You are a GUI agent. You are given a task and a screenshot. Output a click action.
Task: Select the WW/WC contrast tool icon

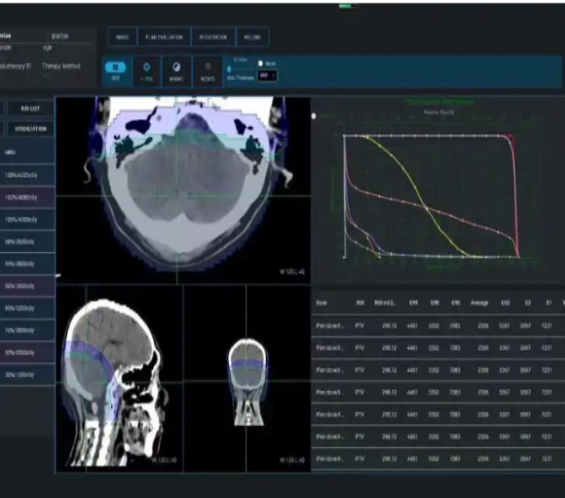[176, 67]
